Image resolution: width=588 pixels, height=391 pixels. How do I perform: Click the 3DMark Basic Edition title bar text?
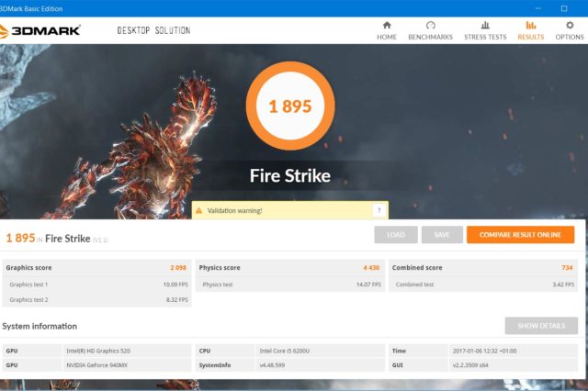click(x=31, y=8)
